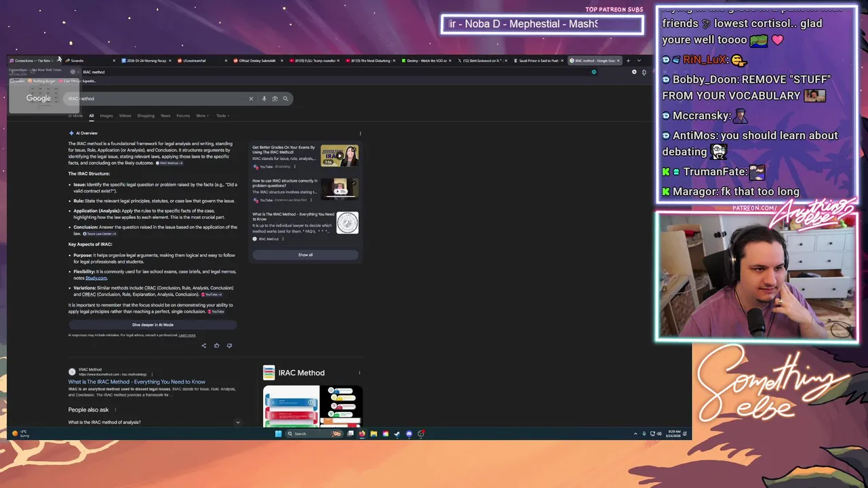The height and width of the screenshot is (488, 868).
Task: Expand the Tools dropdown
Action: [222, 116]
